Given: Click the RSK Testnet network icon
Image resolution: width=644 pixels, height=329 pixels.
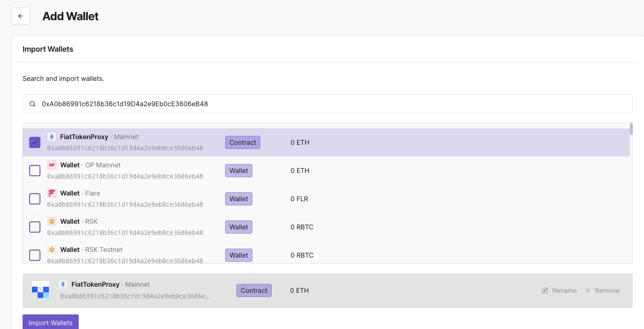Looking at the screenshot, I should point(52,250).
